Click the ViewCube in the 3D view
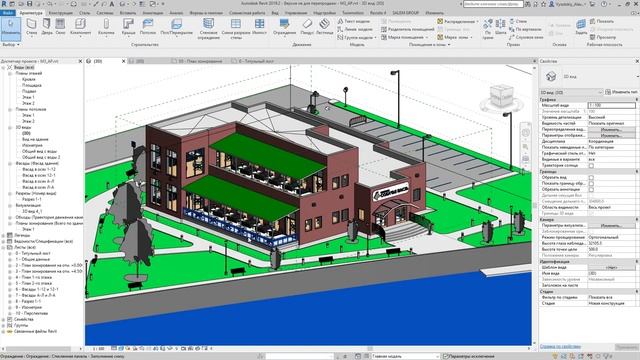The height and width of the screenshot is (360, 640). point(501,97)
